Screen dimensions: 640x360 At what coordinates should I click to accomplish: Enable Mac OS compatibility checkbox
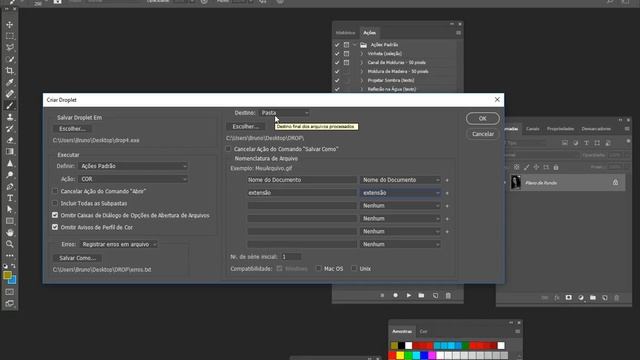(x=319, y=268)
